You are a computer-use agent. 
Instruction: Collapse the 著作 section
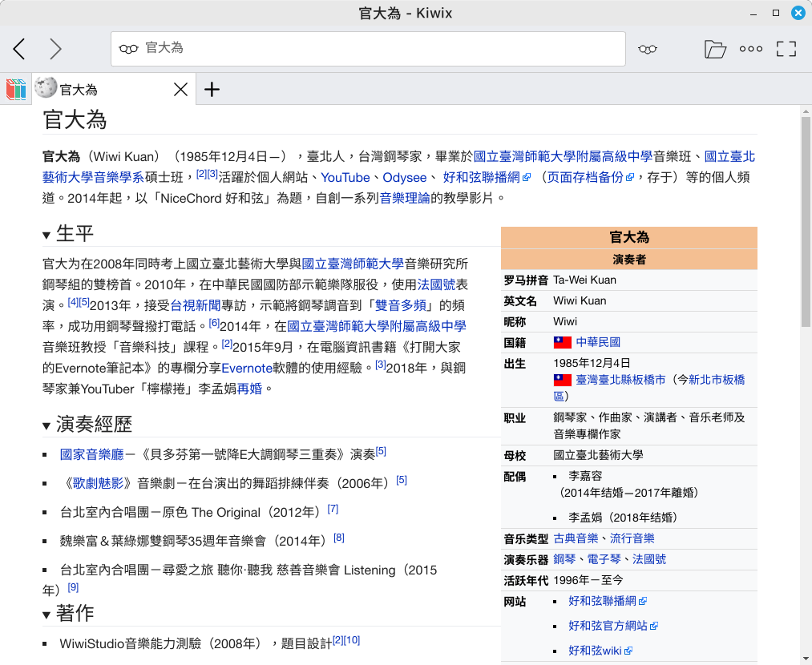coord(46,615)
